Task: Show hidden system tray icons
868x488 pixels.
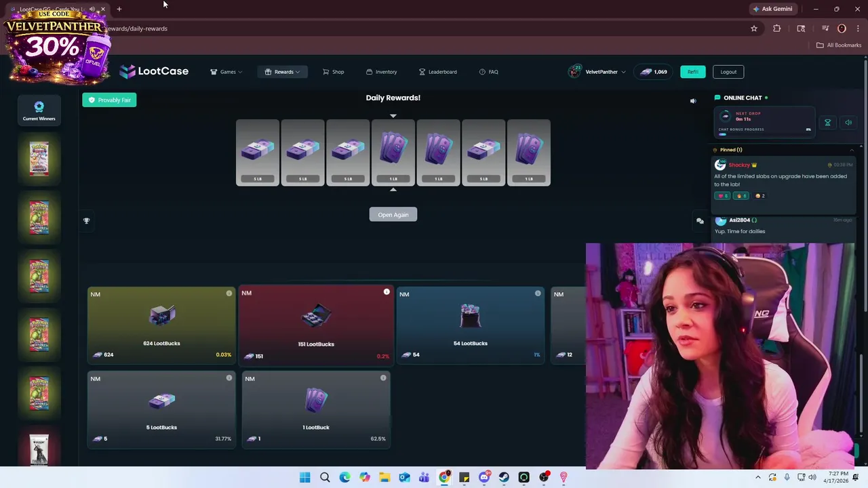Action: click(x=757, y=477)
